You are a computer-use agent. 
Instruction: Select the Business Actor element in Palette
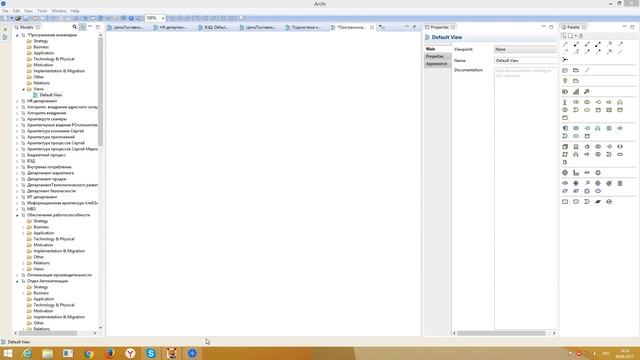click(565, 102)
